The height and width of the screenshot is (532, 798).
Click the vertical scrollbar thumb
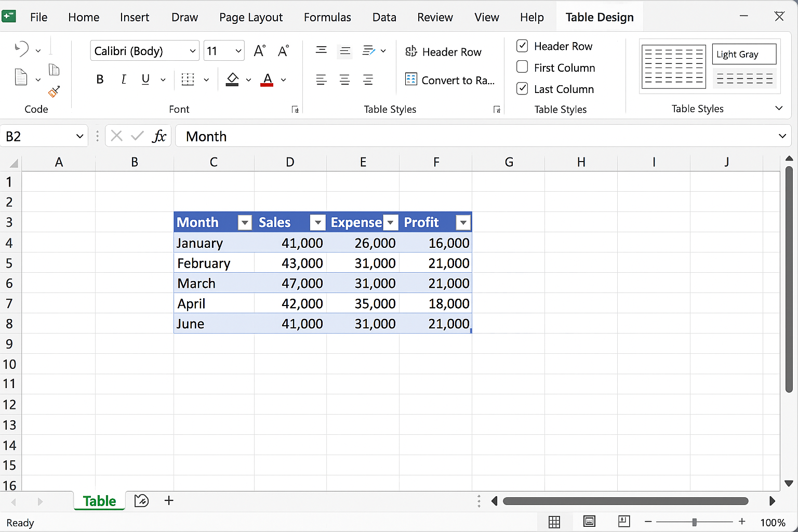tap(789, 280)
